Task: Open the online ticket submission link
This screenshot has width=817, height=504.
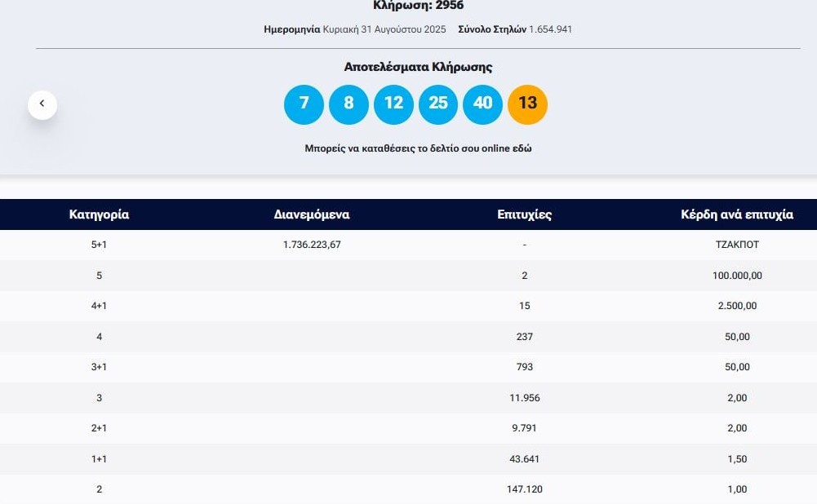Action: tap(418, 149)
